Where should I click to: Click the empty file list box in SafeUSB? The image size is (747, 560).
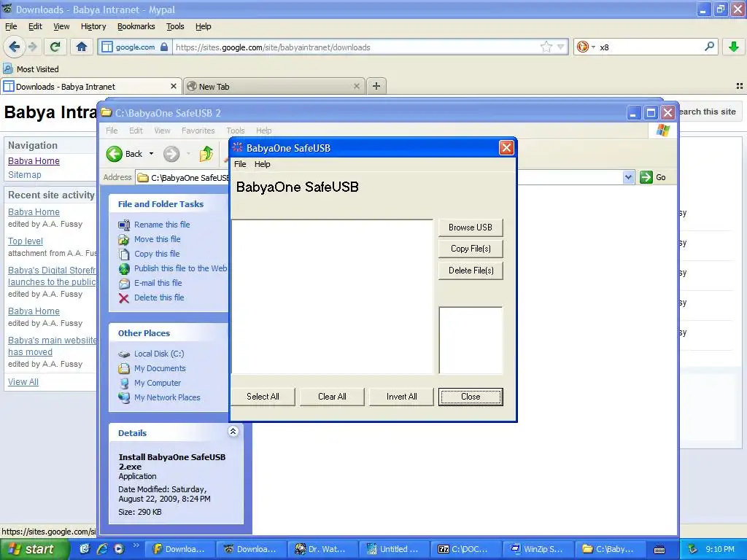pos(332,297)
